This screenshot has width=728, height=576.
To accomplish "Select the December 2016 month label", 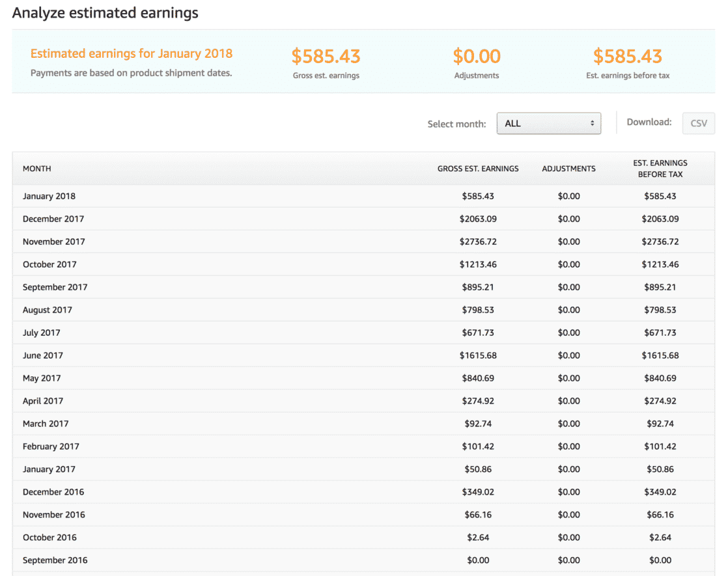I will click(x=53, y=491).
